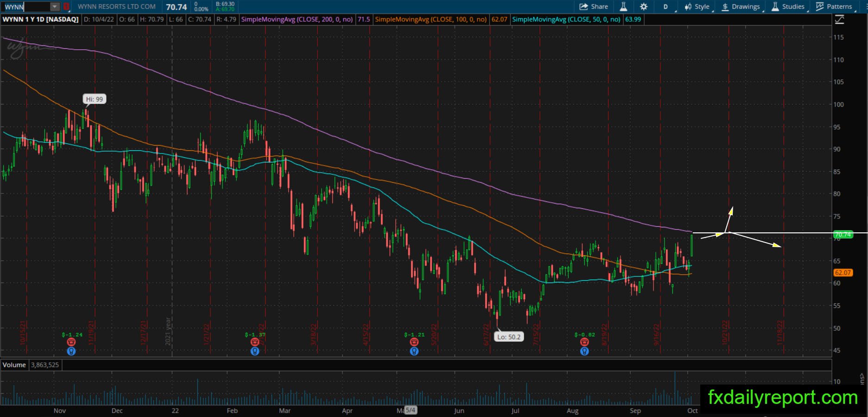Viewport: 868px width, 417px height.
Task: Click the A: 69.70 ask quote
Action: tap(225, 9)
